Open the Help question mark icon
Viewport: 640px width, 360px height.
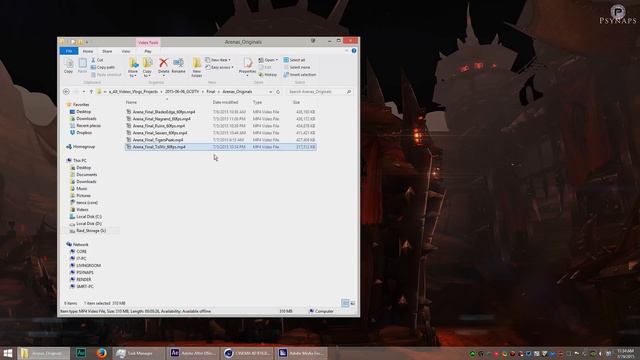pyautogui.click(x=354, y=51)
